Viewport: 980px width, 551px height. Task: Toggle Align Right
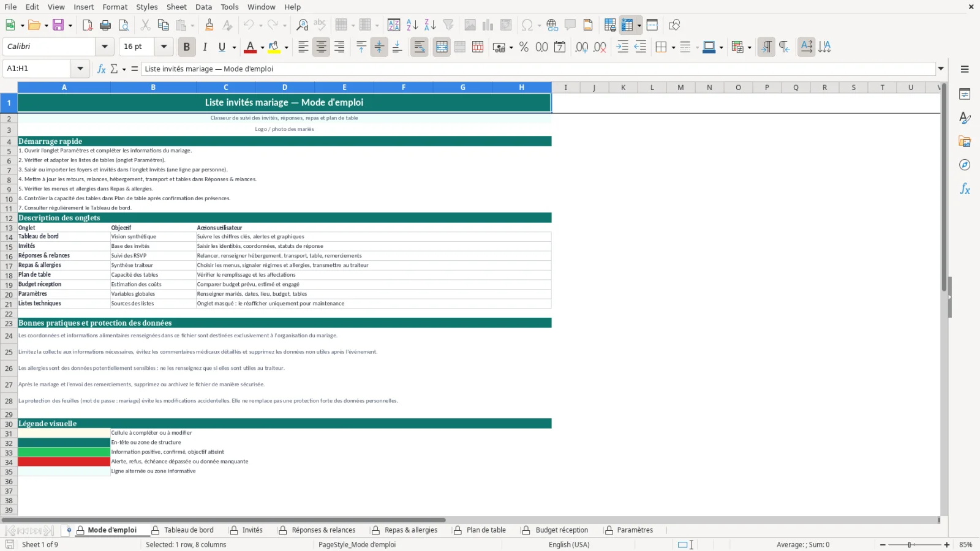(339, 47)
